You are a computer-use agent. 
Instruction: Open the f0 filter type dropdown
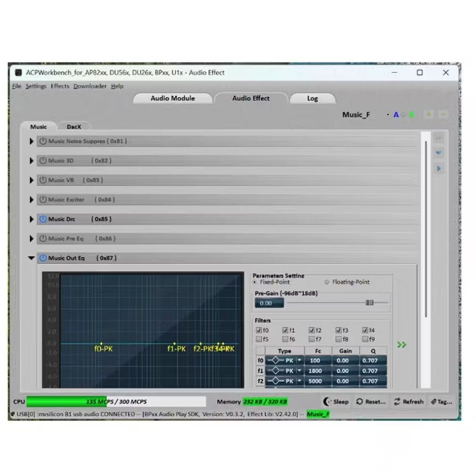(x=299, y=360)
